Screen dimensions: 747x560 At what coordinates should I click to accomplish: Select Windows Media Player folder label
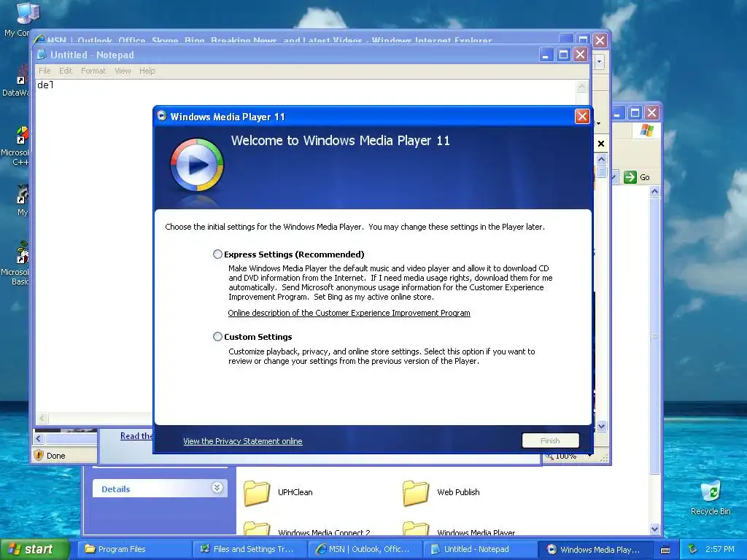click(x=476, y=532)
